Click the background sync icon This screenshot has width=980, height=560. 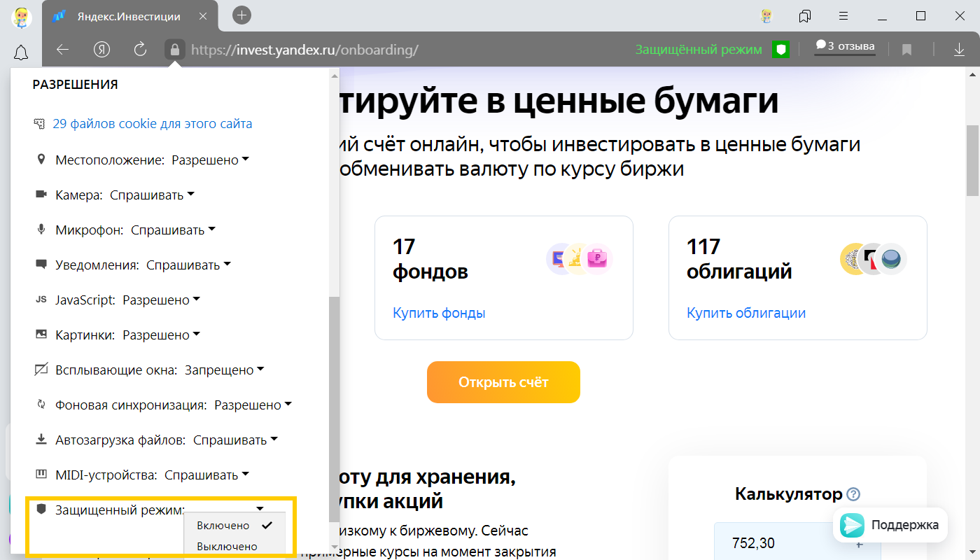[x=41, y=405]
